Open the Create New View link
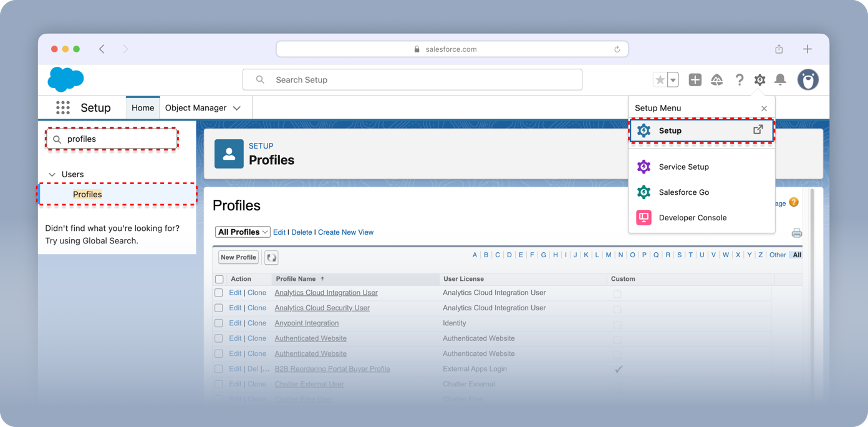This screenshot has width=868, height=427. [x=345, y=232]
